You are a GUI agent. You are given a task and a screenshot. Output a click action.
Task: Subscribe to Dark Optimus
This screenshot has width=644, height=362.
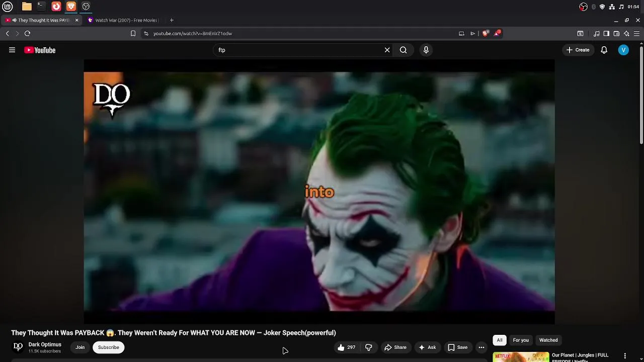pyautogui.click(x=109, y=347)
